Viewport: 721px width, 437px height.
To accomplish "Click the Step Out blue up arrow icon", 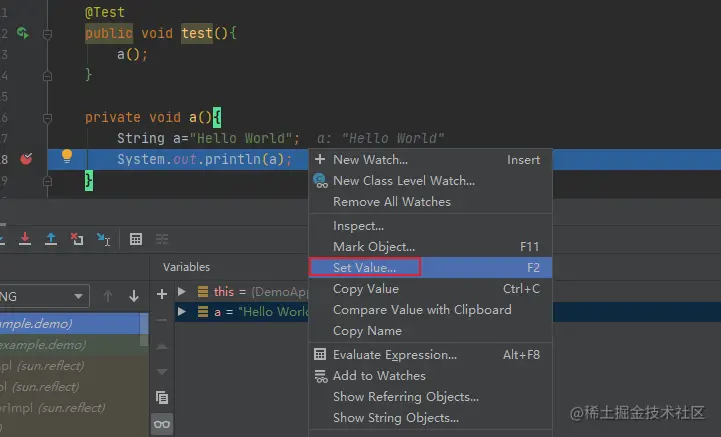I will [51, 239].
